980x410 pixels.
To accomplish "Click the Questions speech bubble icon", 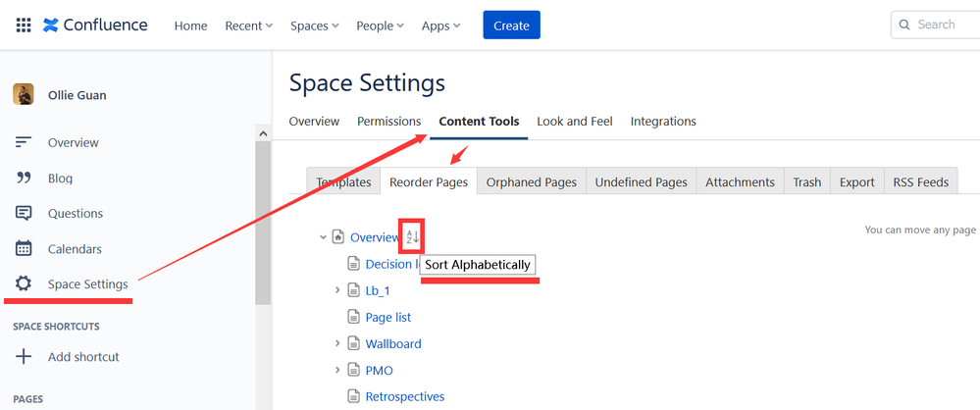I will click(24, 213).
